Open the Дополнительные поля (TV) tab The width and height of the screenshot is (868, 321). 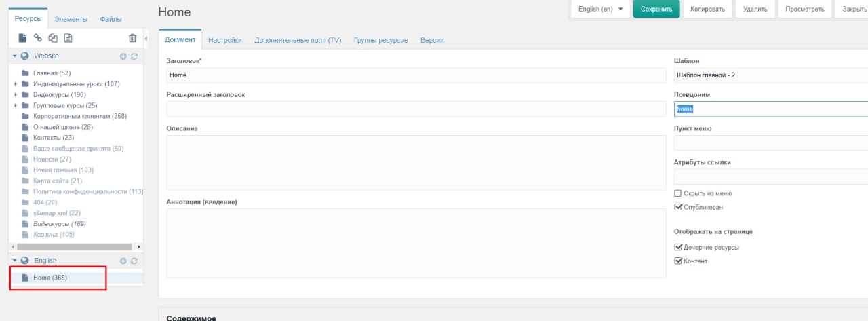click(298, 40)
